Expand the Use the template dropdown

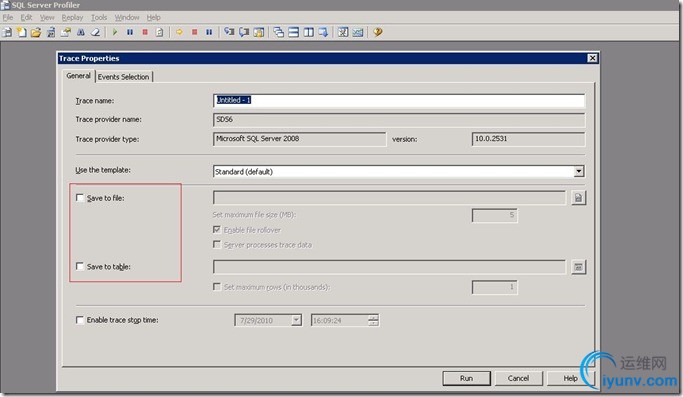pos(579,171)
